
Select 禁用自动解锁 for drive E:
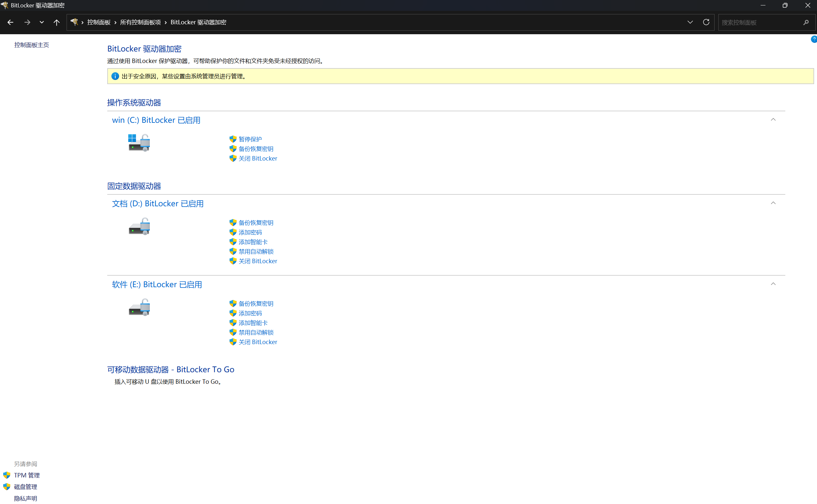tap(256, 332)
